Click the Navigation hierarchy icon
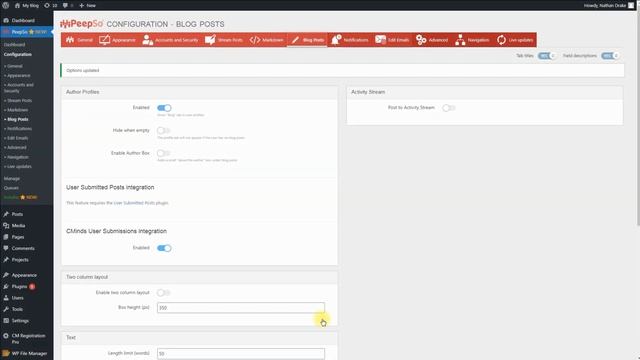 pos(460,40)
